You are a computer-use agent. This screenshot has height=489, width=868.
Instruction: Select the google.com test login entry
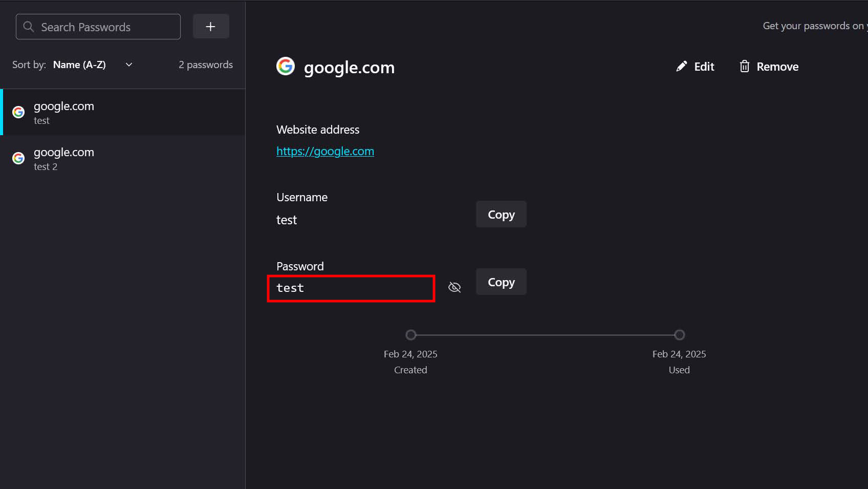tap(123, 112)
